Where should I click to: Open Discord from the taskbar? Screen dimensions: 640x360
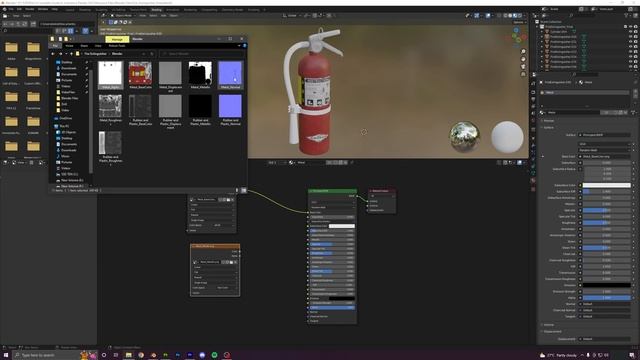[202, 355]
